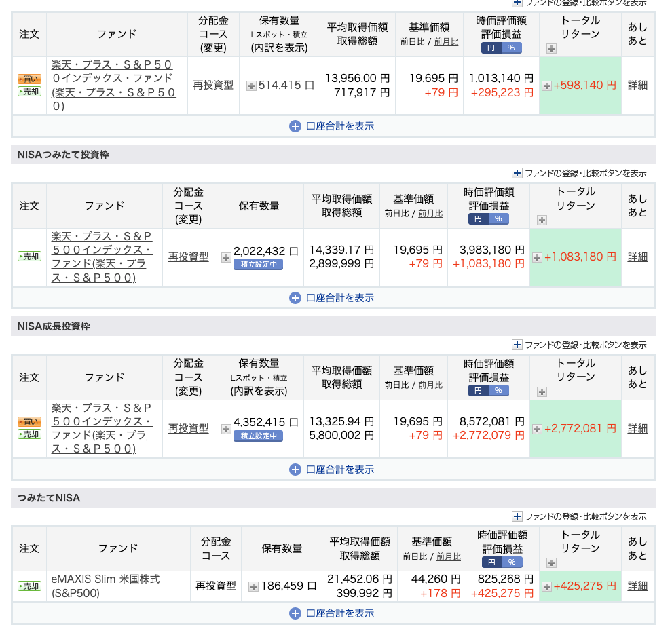Open S&P500 fund link in NISAつみたて投資枠
The height and width of the screenshot is (627, 672).
tap(102, 256)
